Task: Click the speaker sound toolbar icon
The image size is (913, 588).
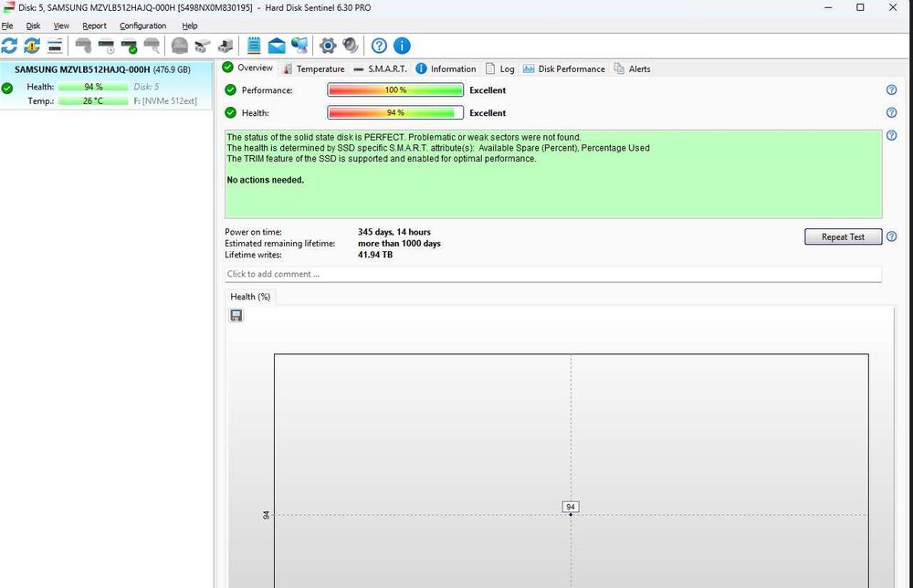Action: point(351,46)
